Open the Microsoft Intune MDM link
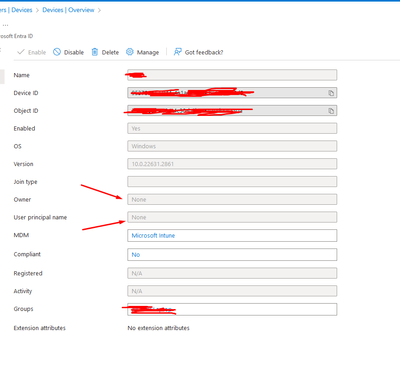Screen dimensions: 400x369 (153, 236)
